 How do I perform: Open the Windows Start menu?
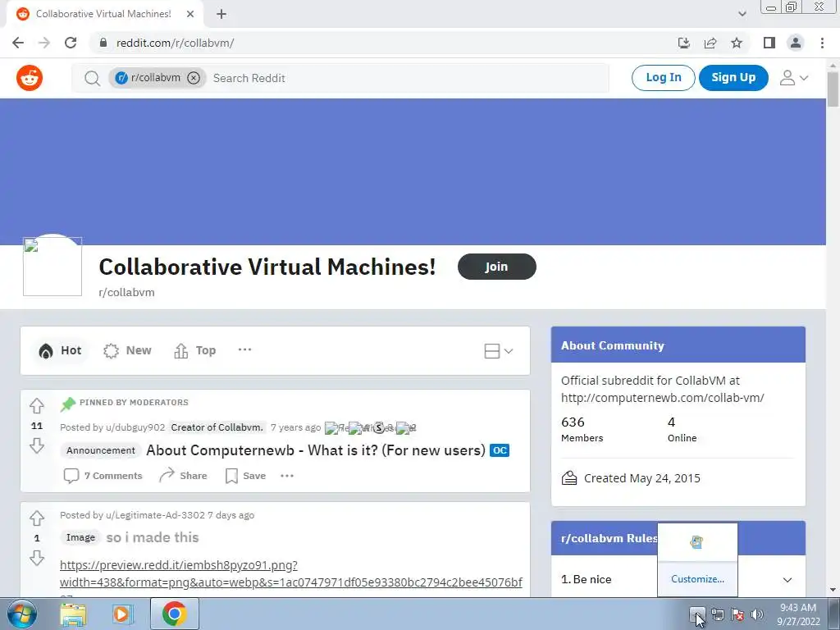21,614
